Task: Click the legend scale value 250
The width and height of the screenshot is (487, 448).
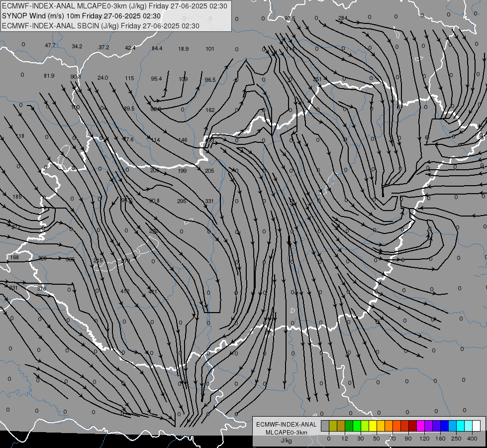Action: [456, 439]
